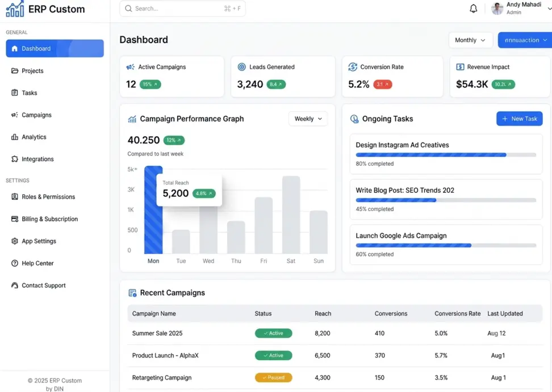This screenshot has width=552, height=392.
Task: Open the blue action dropdown button
Action: [525, 40]
